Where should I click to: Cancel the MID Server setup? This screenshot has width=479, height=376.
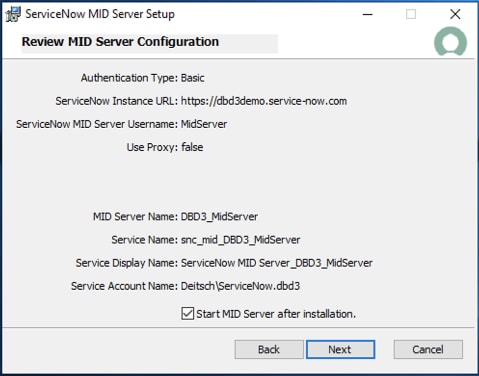pos(428,349)
